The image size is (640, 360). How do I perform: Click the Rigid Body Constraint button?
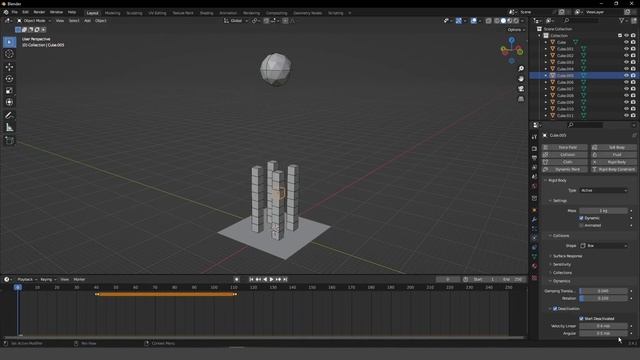[614, 169]
